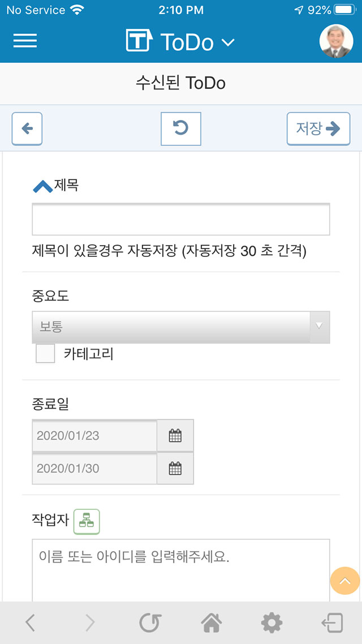Focus the 제목 title input field
This screenshot has height=644, width=362.
click(181, 219)
